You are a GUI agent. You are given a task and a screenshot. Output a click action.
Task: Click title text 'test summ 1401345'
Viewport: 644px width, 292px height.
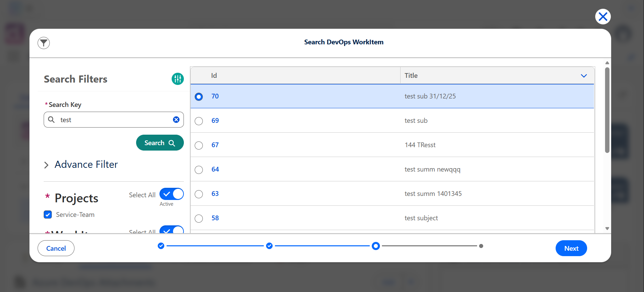433,194
